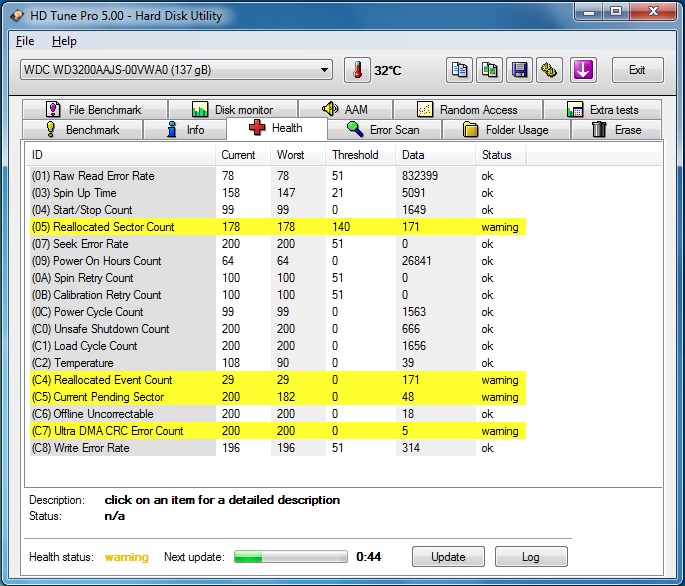685x586 pixels.
Task: Click the Status column header
Action: [x=501, y=155]
